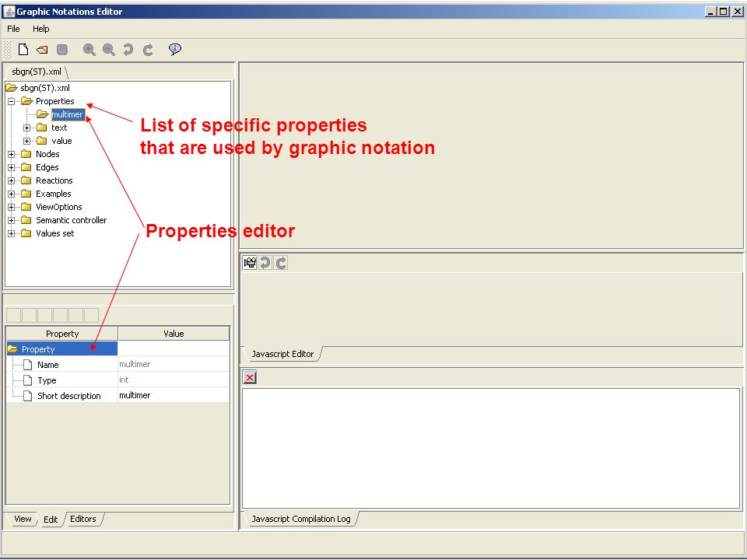Click the Undo arrow in main toolbar
The height and width of the screenshot is (560, 747).
point(128,50)
